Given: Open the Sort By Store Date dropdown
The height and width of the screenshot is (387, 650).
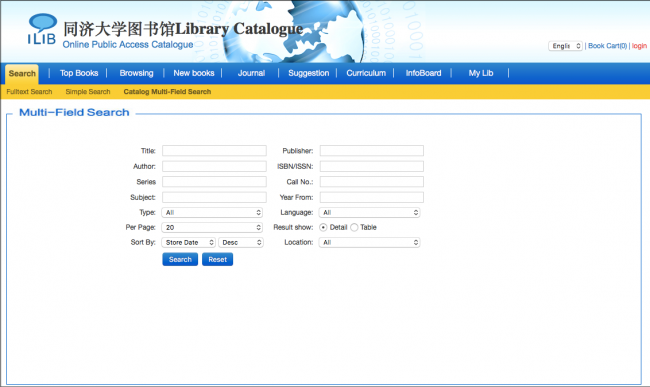Looking at the screenshot, I should [x=188, y=242].
